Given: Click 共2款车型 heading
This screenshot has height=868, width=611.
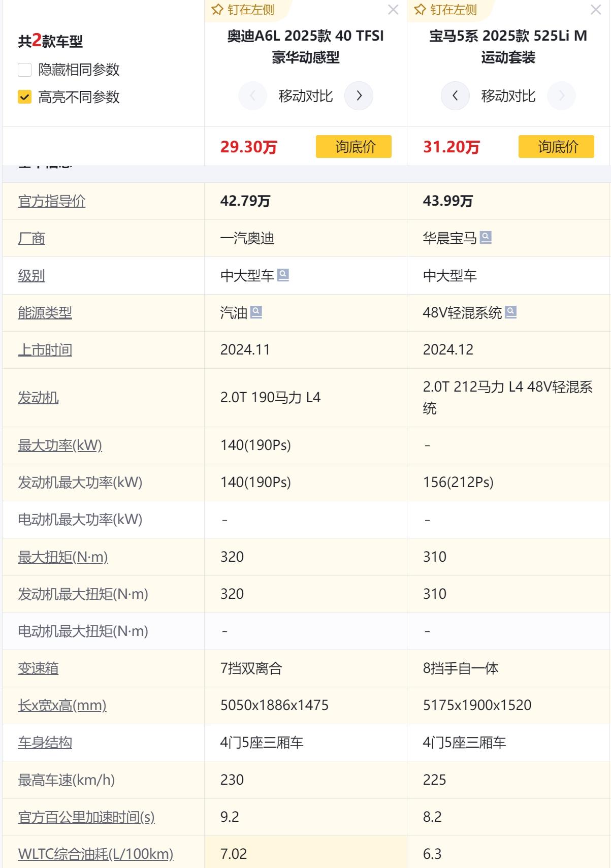Looking at the screenshot, I should pos(50,41).
